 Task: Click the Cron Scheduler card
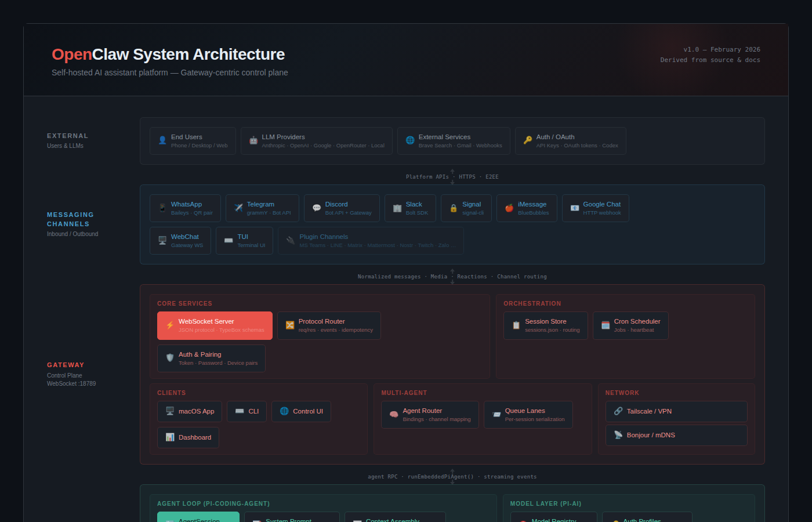tap(630, 325)
